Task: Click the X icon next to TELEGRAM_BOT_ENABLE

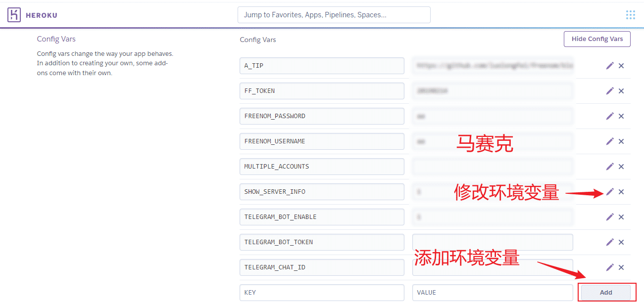Action: point(621,216)
